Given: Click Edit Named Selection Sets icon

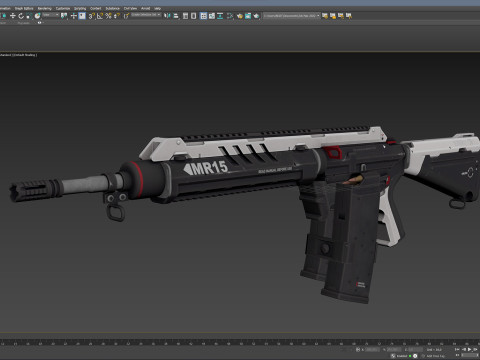Looking at the screenshot, I should click(126, 16).
